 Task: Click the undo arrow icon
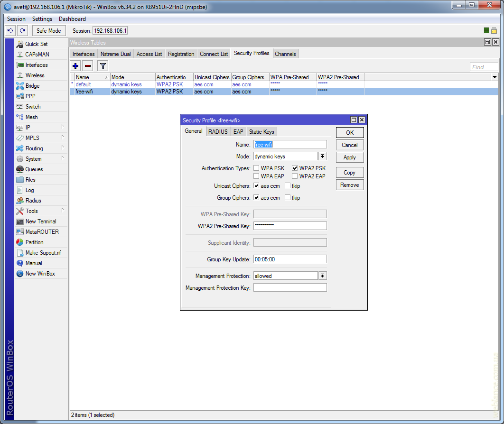pos(10,30)
